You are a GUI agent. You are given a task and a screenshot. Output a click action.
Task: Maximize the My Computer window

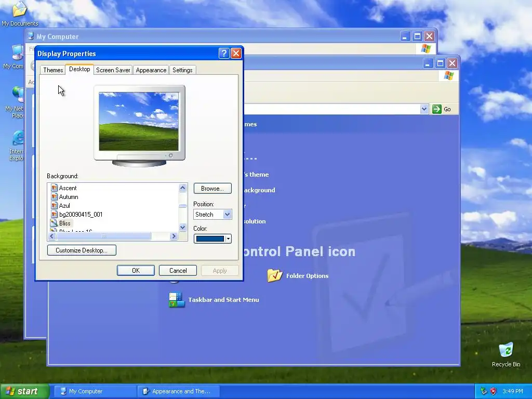[x=417, y=36]
